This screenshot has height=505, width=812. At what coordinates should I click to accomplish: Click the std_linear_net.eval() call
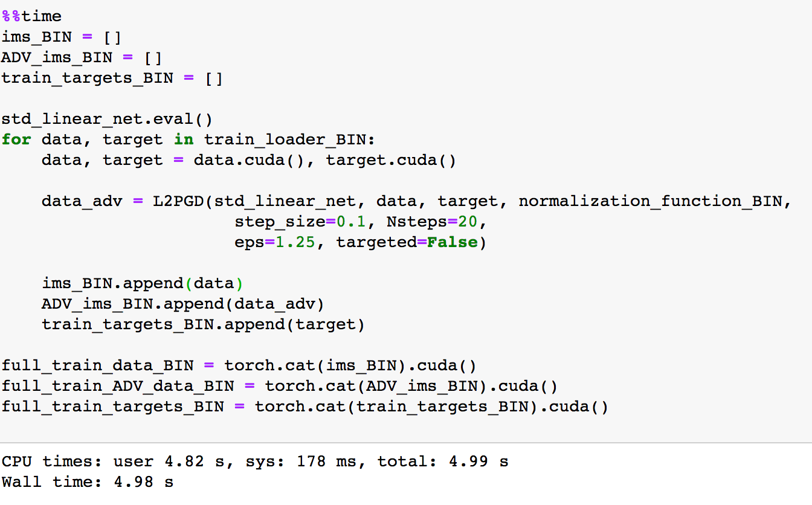tap(107, 119)
